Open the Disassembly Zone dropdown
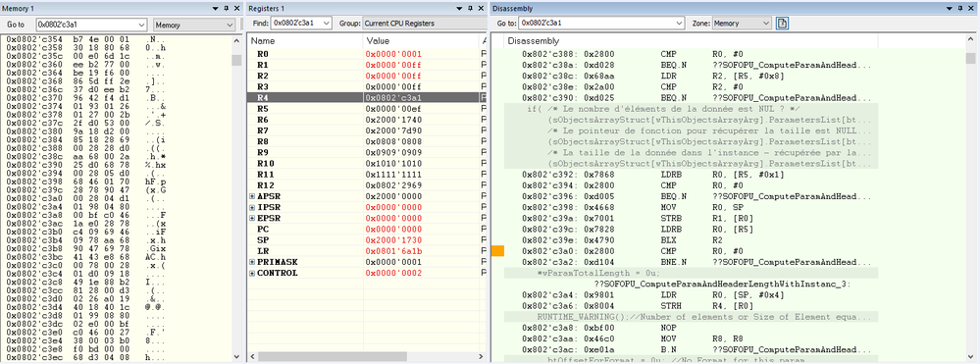 click(742, 24)
